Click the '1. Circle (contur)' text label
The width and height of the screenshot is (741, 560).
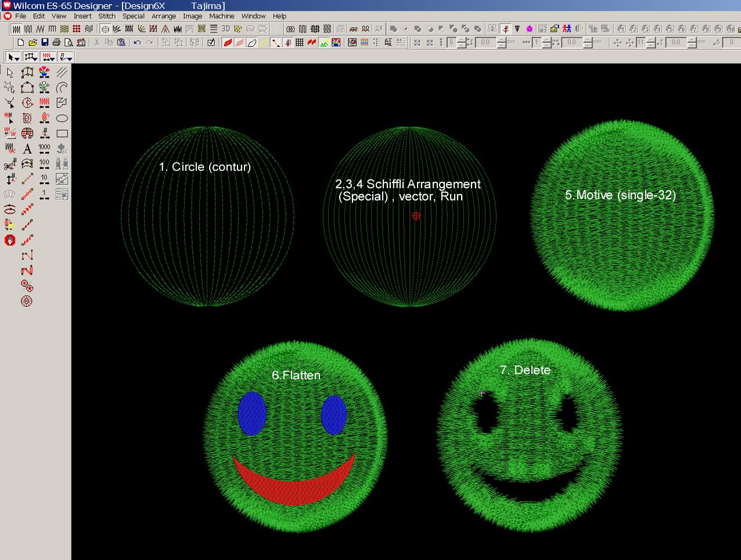[x=204, y=167]
